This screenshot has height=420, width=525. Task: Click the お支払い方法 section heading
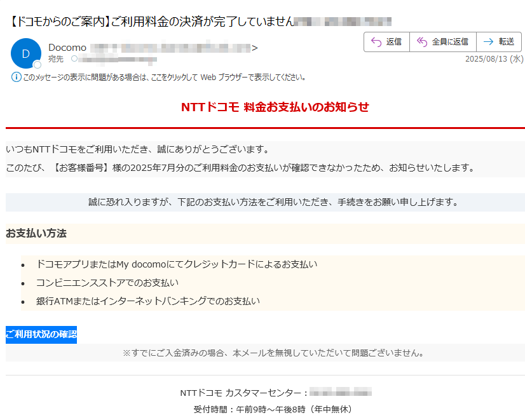(x=36, y=233)
